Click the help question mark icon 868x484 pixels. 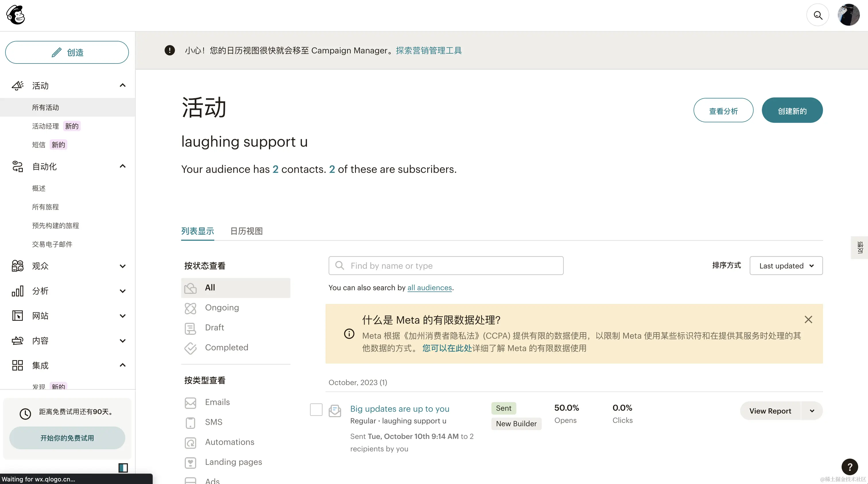(849, 467)
